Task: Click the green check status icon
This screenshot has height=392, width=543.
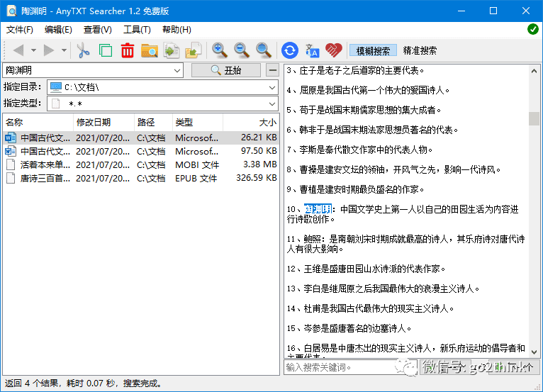Action: [533, 30]
